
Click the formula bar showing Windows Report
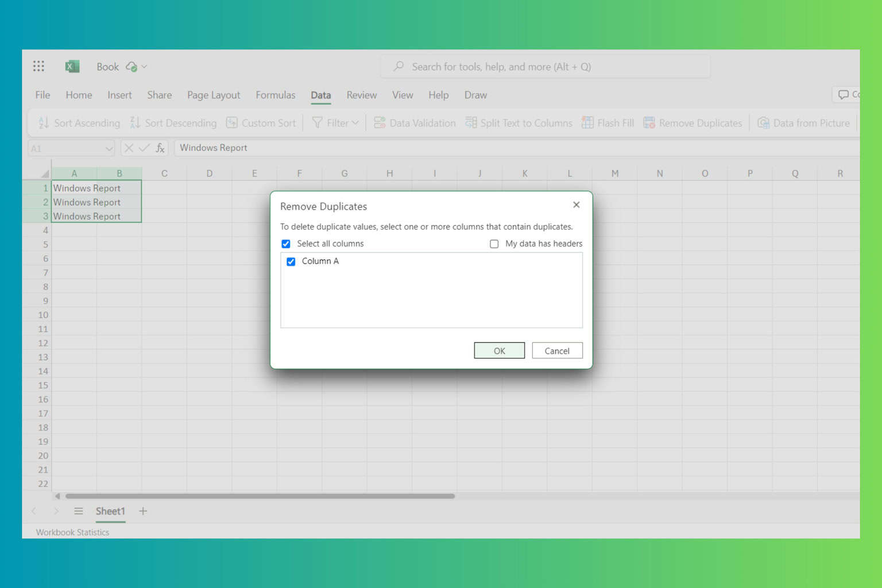(x=517, y=148)
